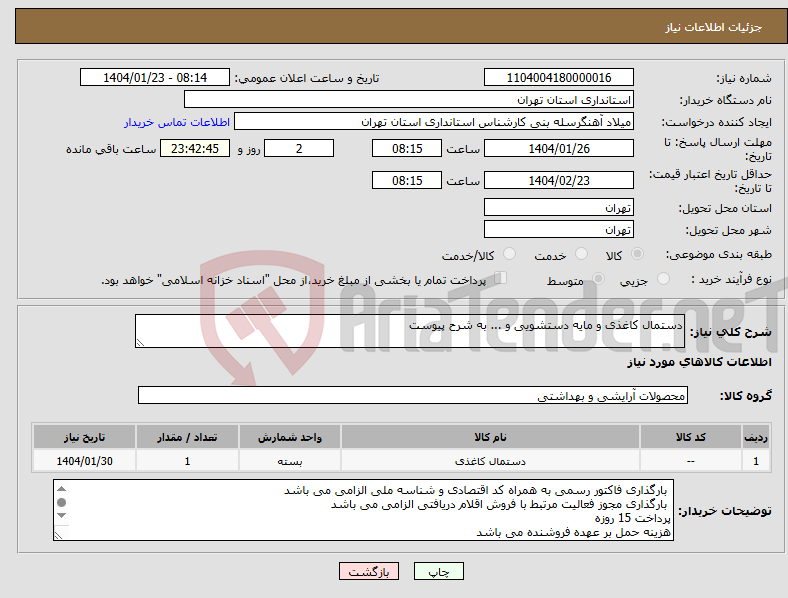The height and width of the screenshot is (598, 788).
Task: Click the شماره نیاز field 1104004180000016
Action: pos(559,77)
